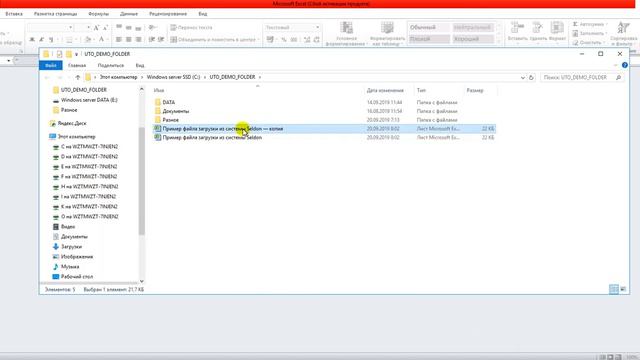This screenshot has height=360, width=640.
Task: Apply the Нейтральный cell style
Action: [473, 27]
